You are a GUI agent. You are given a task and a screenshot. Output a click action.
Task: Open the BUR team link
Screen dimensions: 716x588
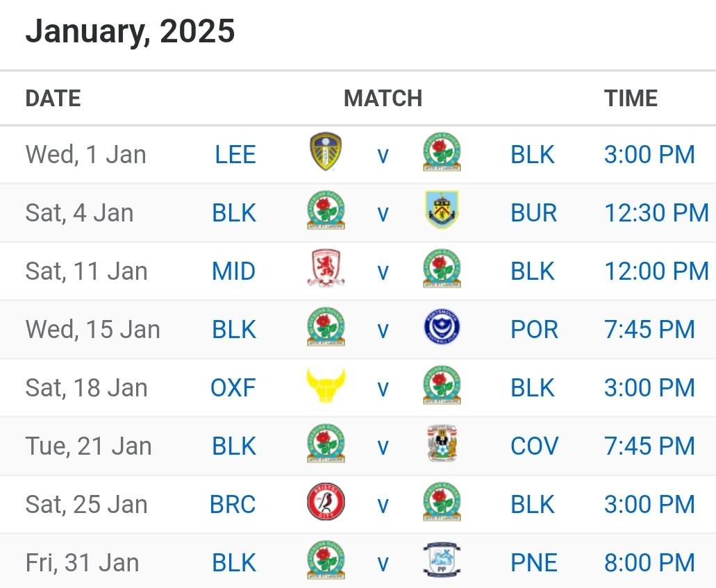533,212
